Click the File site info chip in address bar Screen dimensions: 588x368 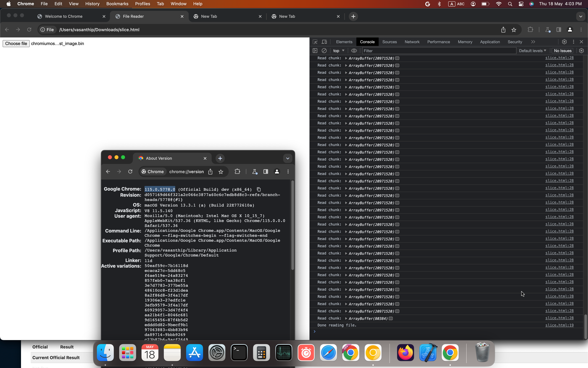click(47, 30)
